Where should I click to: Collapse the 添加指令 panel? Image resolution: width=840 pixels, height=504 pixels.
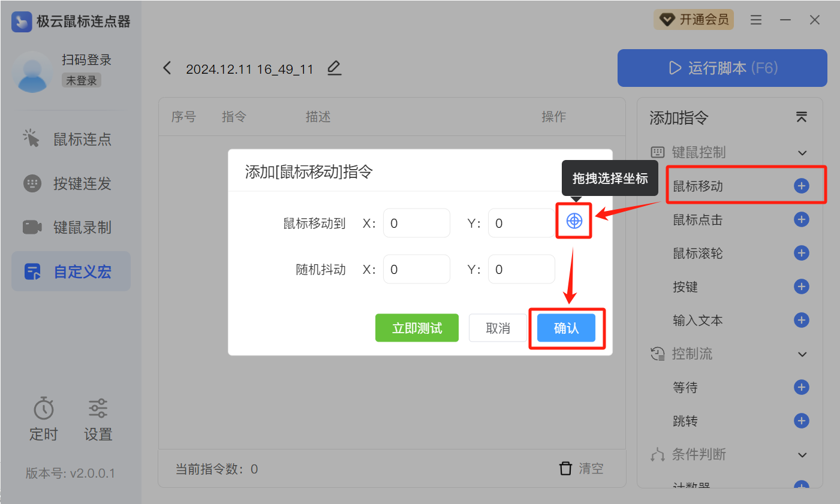[x=801, y=117]
